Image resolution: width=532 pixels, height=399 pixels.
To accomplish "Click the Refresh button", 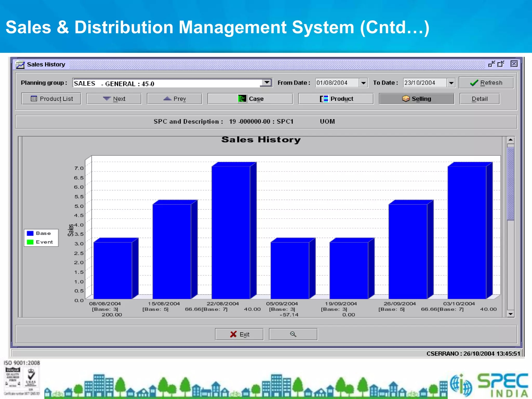I will (486, 83).
